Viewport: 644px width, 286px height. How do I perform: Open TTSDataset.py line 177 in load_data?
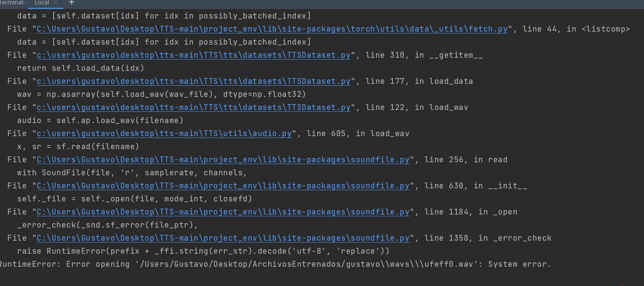(x=194, y=81)
